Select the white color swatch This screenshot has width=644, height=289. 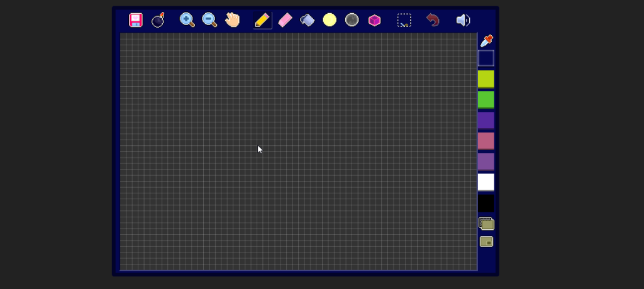[486, 182]
